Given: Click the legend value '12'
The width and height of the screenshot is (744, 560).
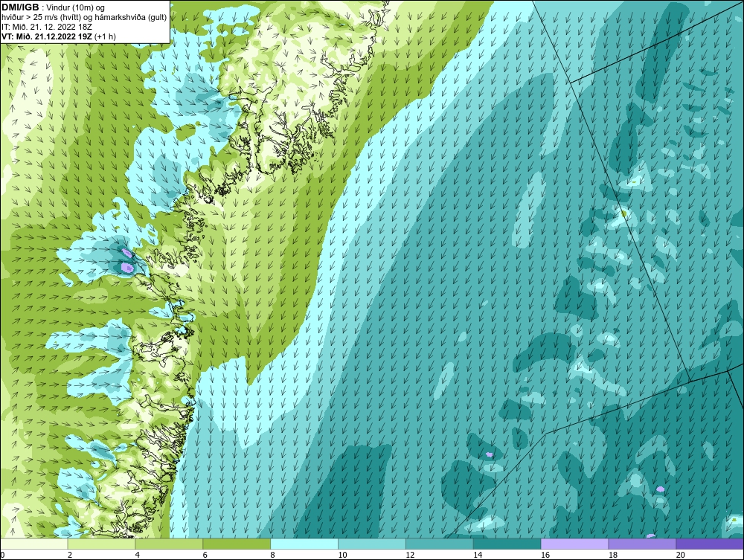Looking at the screenshot, I should (x=410, y=555).
